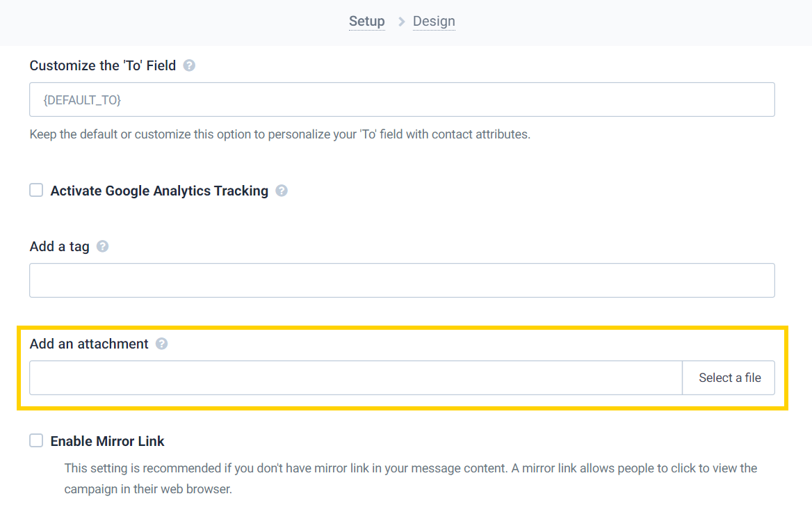Click inside the Add a tag text box
This screenshot has height=519, width=812.
402,280
